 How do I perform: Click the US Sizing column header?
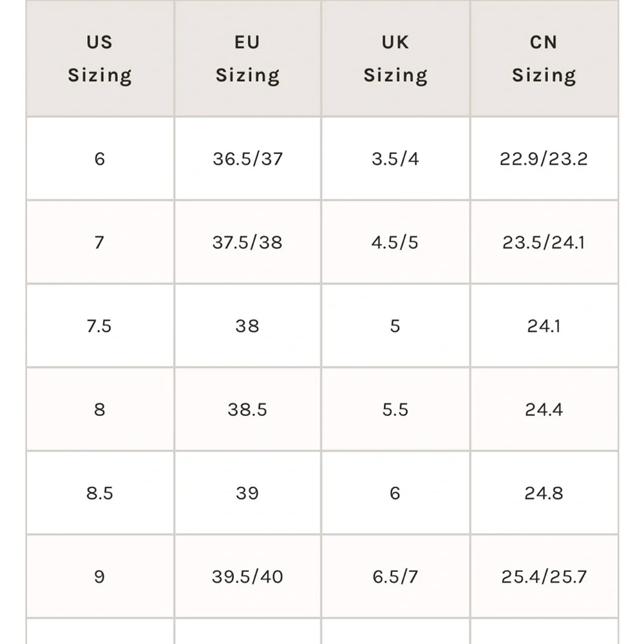pyautogui.click(x=100, y=59)
